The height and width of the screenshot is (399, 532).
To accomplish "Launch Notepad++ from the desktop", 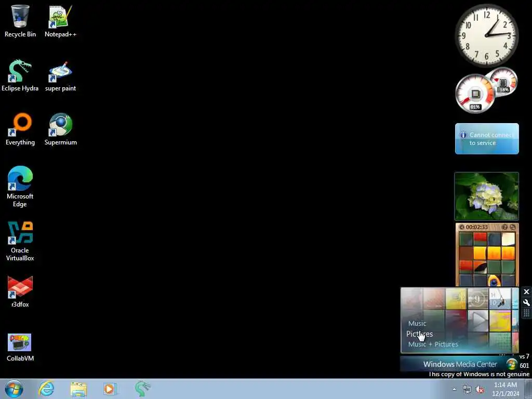I will point(60,21).
